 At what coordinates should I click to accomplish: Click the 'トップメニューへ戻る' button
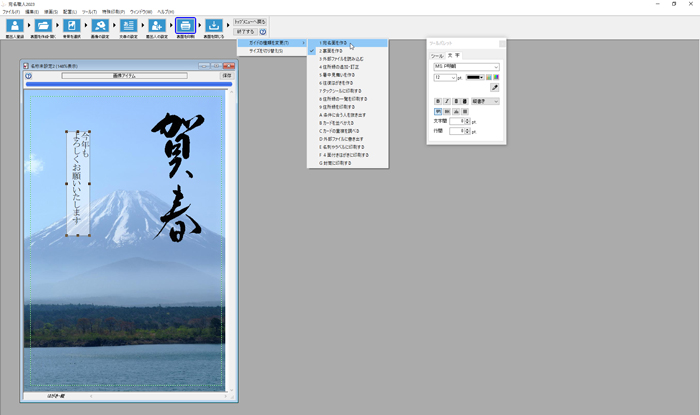click(x=250, y=20)
